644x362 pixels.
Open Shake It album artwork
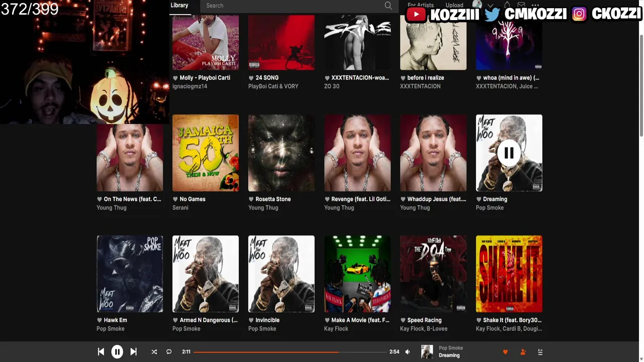pyautogui.click(x=509, y=274)
